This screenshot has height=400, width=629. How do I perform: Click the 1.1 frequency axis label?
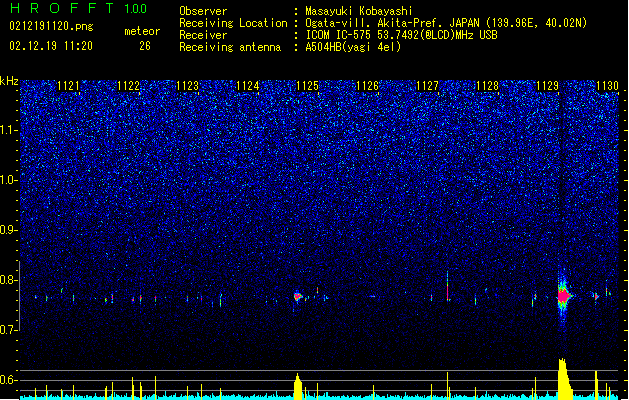(8, 130)
